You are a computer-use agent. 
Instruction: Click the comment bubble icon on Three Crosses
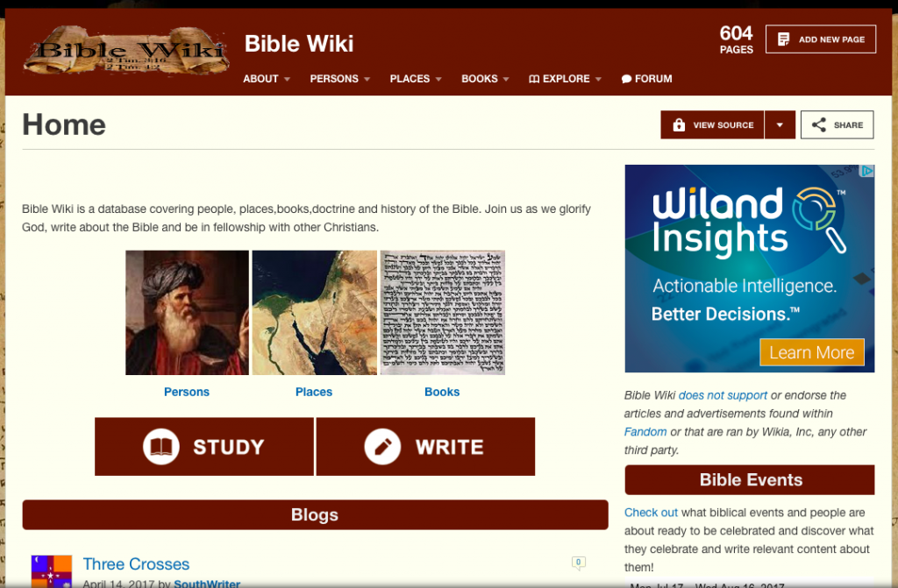click(x=579, y=563)
